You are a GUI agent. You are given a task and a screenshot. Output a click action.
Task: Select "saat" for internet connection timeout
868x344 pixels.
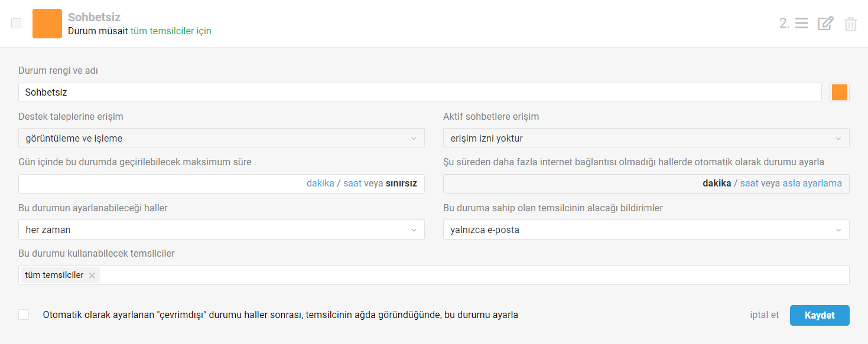click(749, 184)
